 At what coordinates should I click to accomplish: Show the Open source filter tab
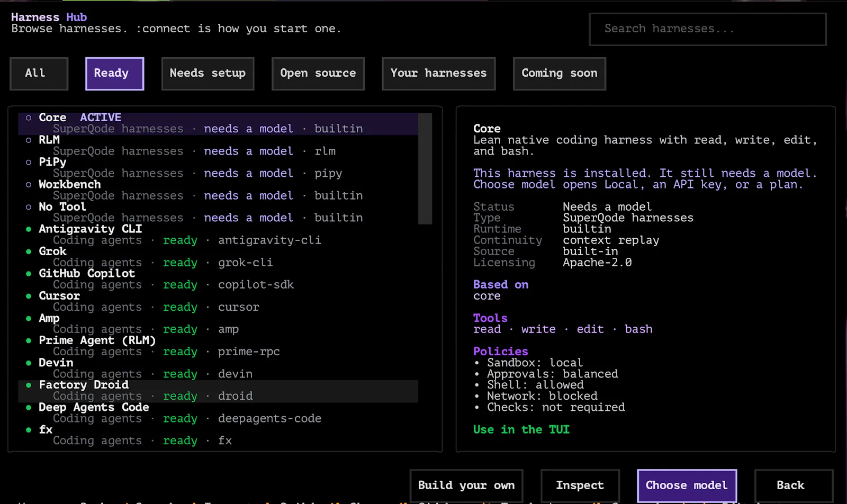click(x=318, y=74)
